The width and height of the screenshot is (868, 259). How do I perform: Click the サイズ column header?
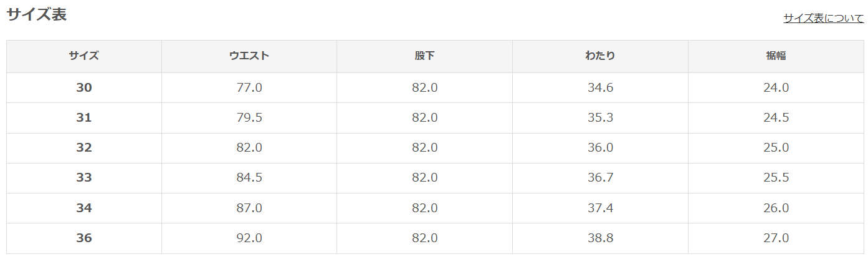tap(84, 56)
